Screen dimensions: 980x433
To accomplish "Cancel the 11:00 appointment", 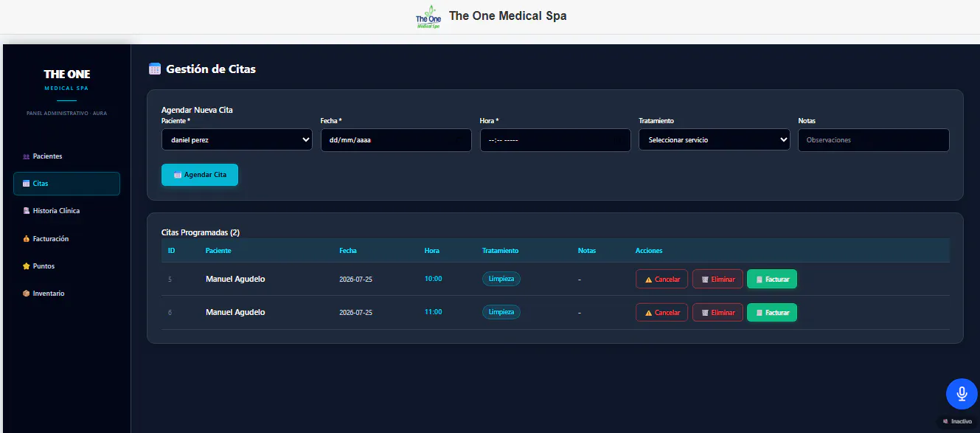I will click(662, 313).
